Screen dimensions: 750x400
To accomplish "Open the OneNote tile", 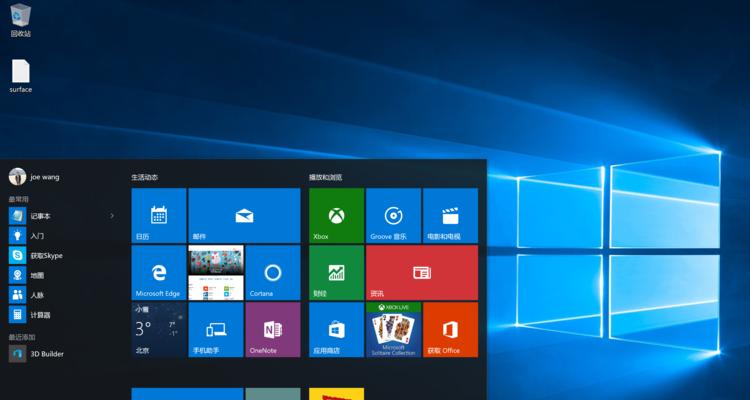I will [273, 330].
